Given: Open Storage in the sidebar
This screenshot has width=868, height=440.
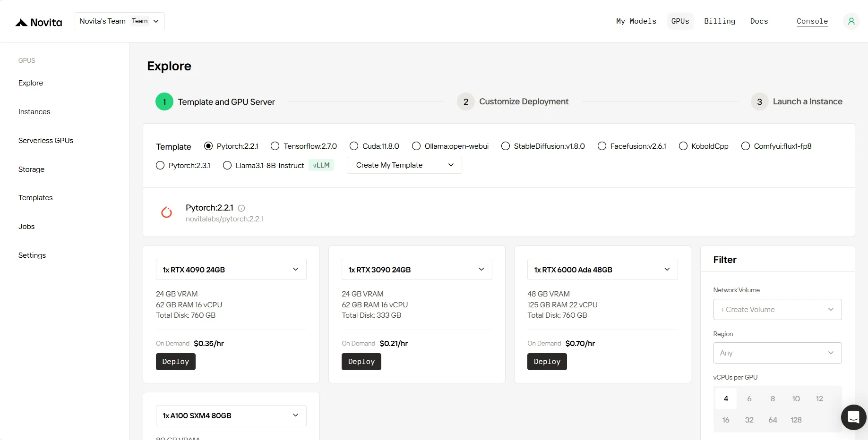Looking at the screenshot, I should pyautogui.click(x=31, y=169).
